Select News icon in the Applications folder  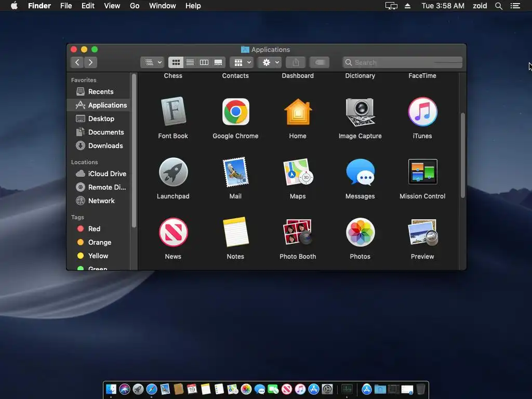pyautogui.click(x=173, y=232)
